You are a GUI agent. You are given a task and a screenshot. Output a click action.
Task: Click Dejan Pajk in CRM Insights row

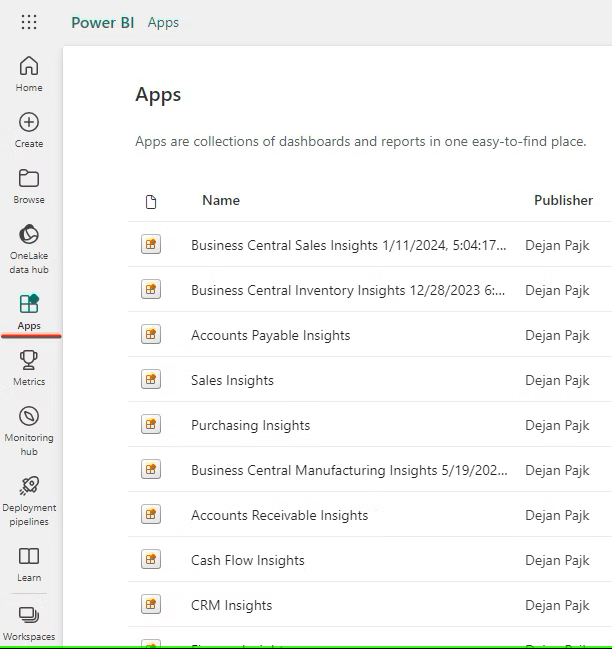[557, 606]
